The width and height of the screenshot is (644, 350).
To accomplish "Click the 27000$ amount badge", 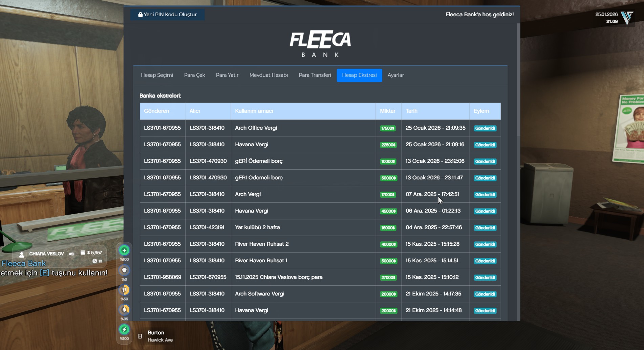I will tap(388, 278).
